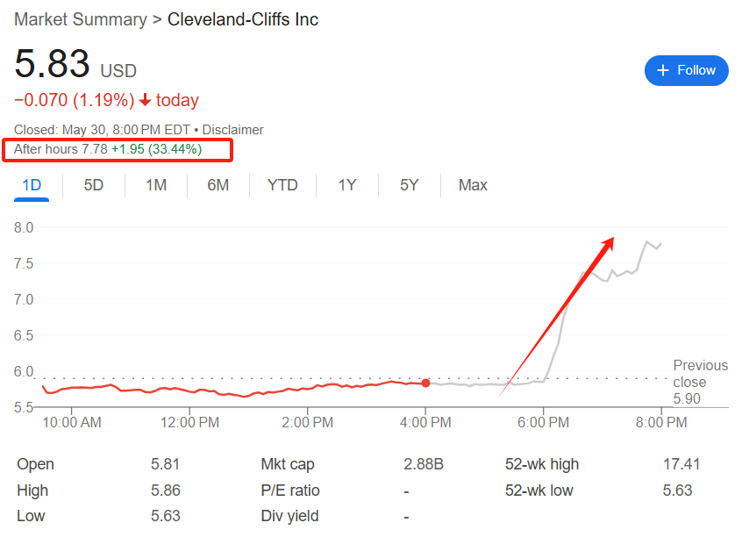The image size is (756, 537).
Task: Show the 6M chart range
Action: coord(218,185)
